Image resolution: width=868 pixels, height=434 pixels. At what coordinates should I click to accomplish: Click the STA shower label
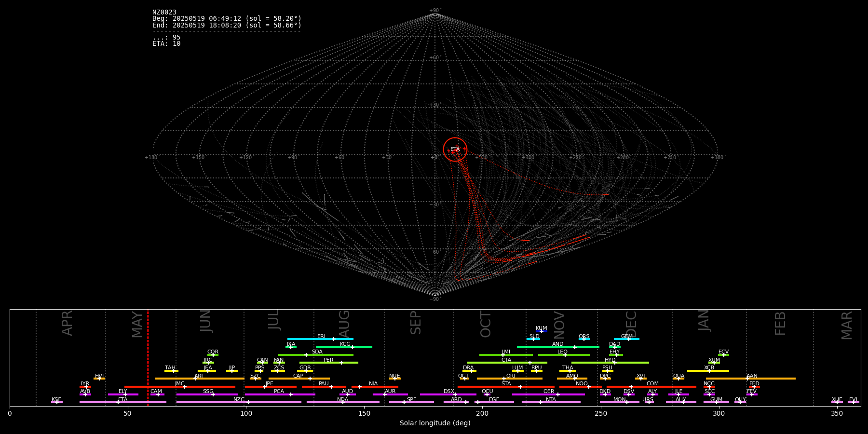coord(506,383)
